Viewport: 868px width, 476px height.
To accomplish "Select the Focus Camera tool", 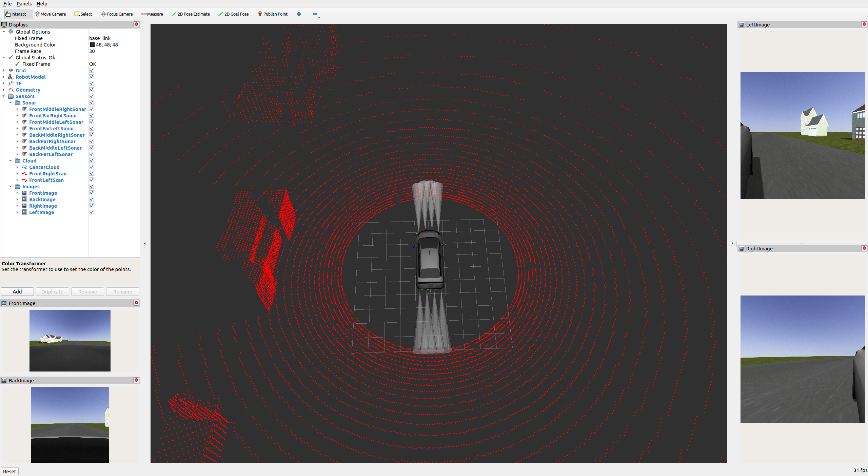I will [x=117, y=14].
